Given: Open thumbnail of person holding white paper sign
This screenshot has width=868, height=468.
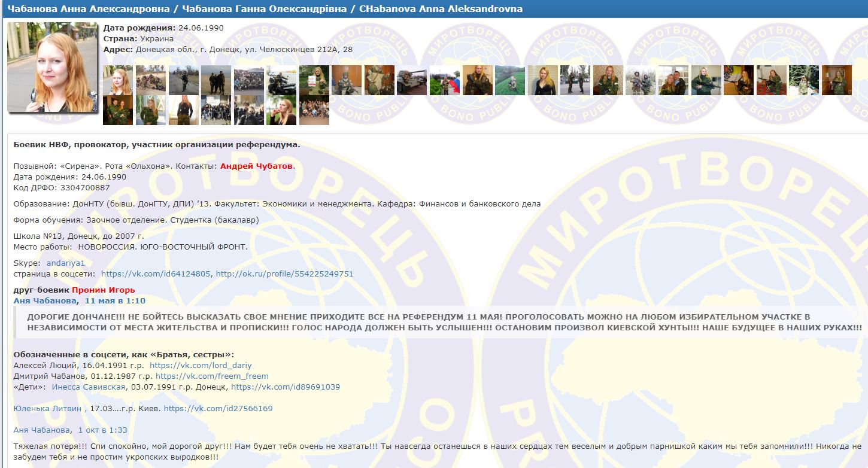Looking at the screenshot, I should 314,80.
